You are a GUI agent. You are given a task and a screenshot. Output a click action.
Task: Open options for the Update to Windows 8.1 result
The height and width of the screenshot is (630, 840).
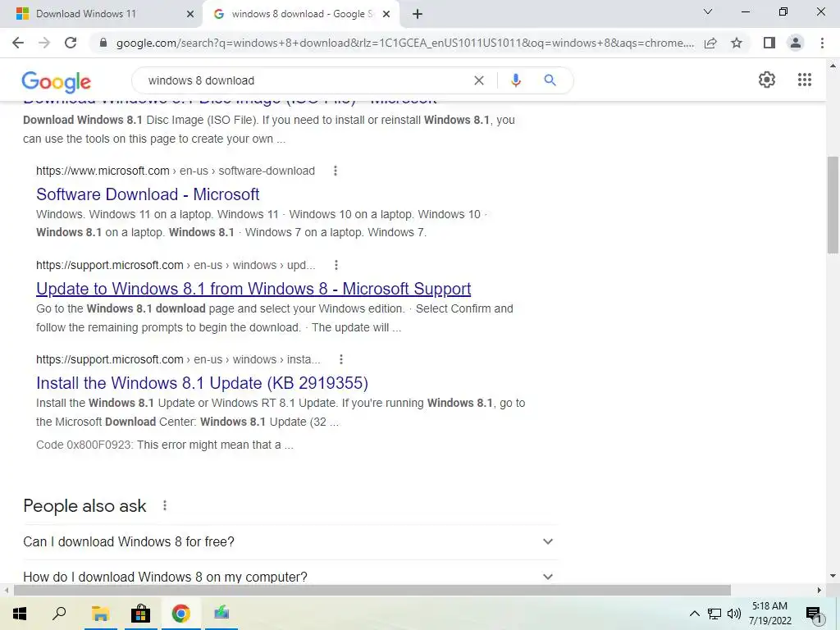pyautogui.click(x=336, y=265)
